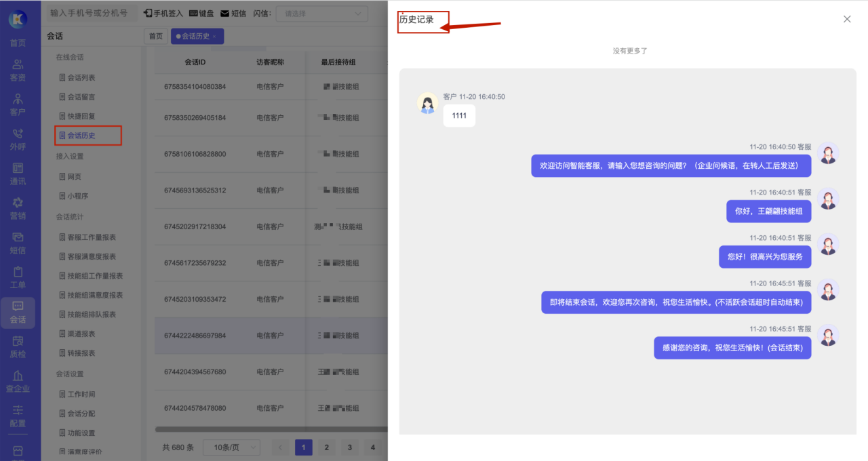Click 手机签入 in the top toolbar
Image resolution: width=868 pixels, height=461 pixels.
coord(164,13)
